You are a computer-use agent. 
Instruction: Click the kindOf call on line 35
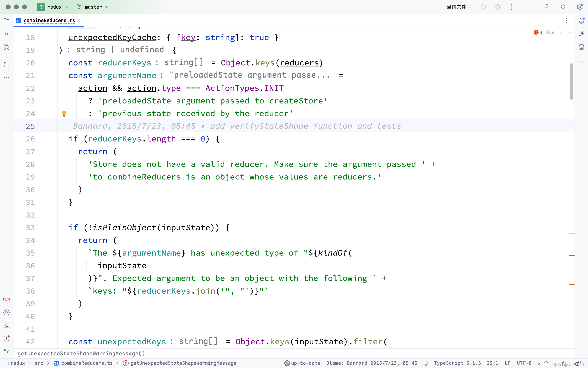pos(333,253)
